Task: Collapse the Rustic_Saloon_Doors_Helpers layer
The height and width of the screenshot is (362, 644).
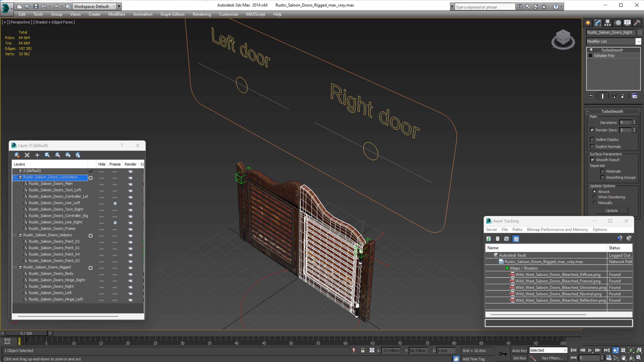Action: [15, 235]
